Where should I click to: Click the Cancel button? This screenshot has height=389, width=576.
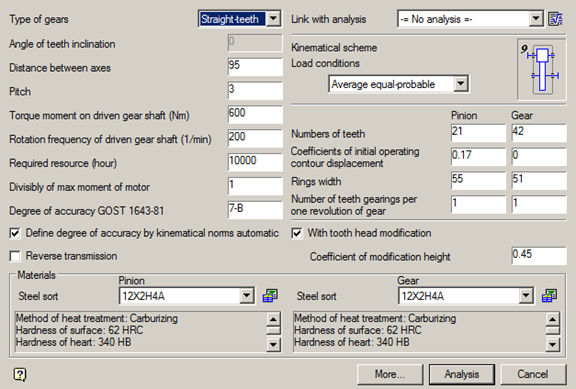533,374
